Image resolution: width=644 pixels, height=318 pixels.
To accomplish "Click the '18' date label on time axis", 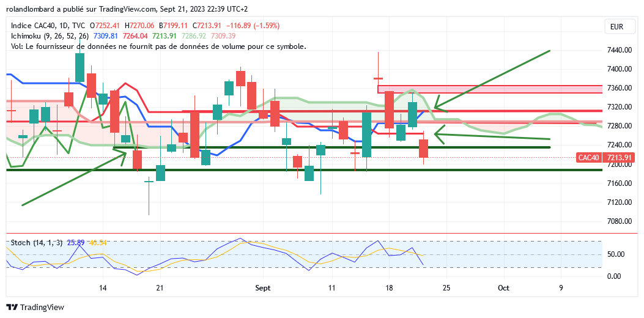I will coord(390,288).
